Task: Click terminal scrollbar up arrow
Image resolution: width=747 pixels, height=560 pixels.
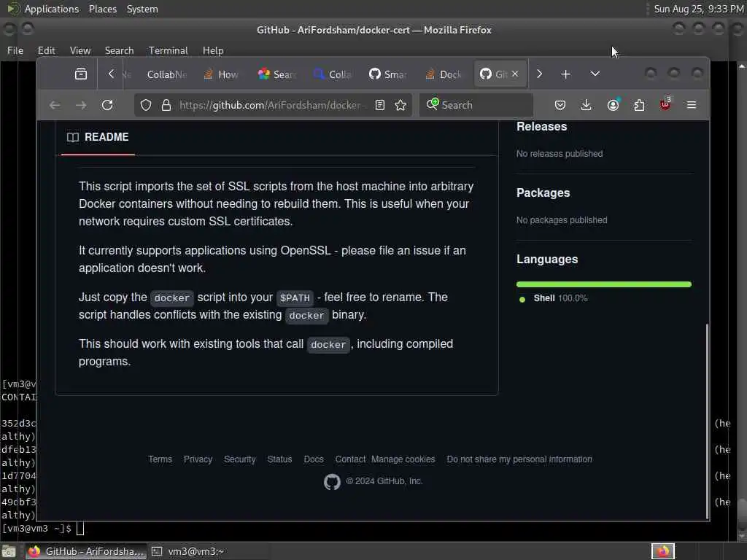Action: tap(742, 66)
